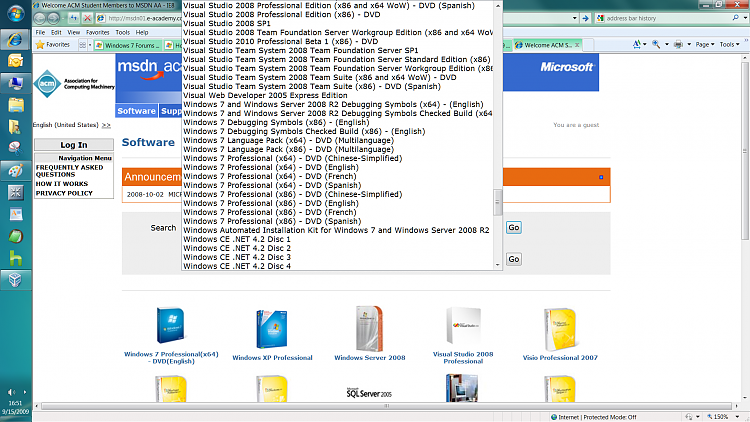The image size is (750, 422).
Task: Switch to the Windows 7 Forums tab
Action: point(128,45)
